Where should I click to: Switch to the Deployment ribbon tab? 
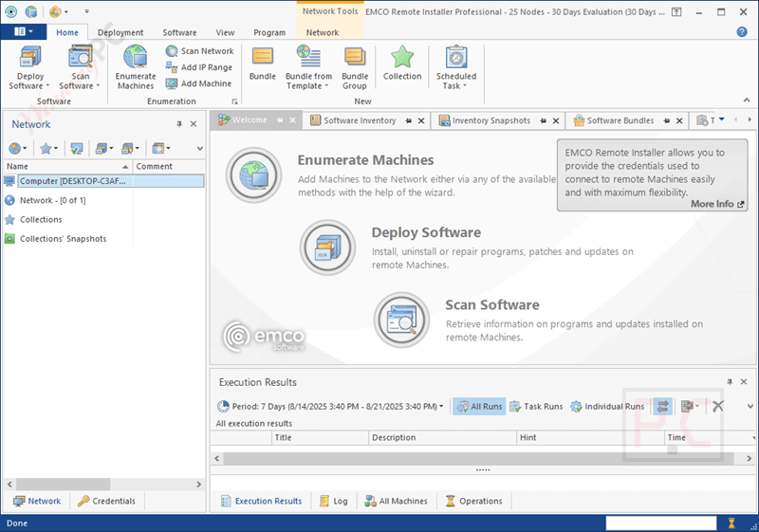pos(120,32)
